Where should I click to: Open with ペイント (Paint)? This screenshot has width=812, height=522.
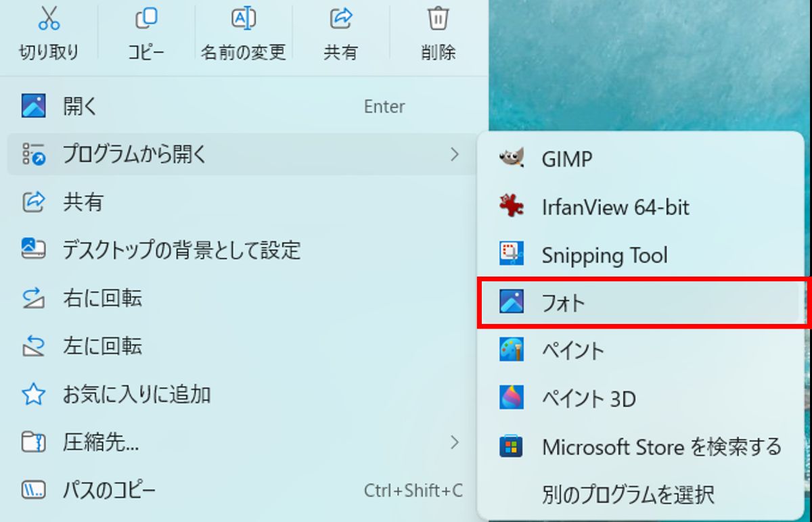[572, 350]
